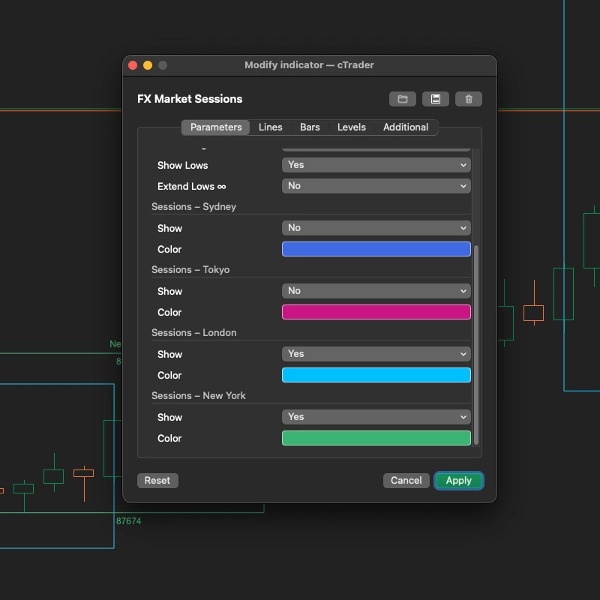600x600 pixels.
Task: Click the Cancel button
Action: 406,480
